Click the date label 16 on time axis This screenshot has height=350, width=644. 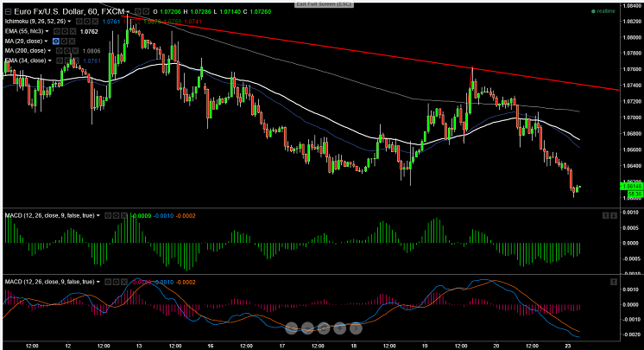211,347
